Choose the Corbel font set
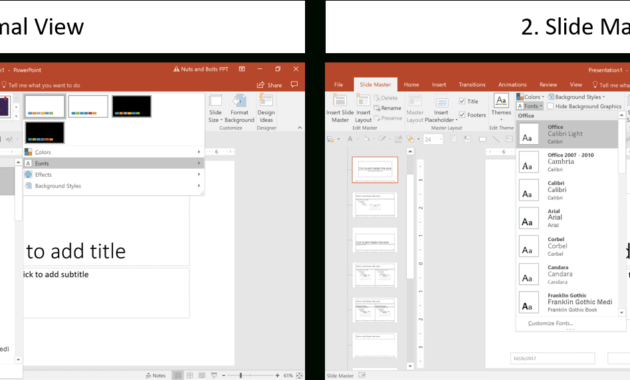The height and width of the screenshot is (380, 630). click(x=567, y=246)
